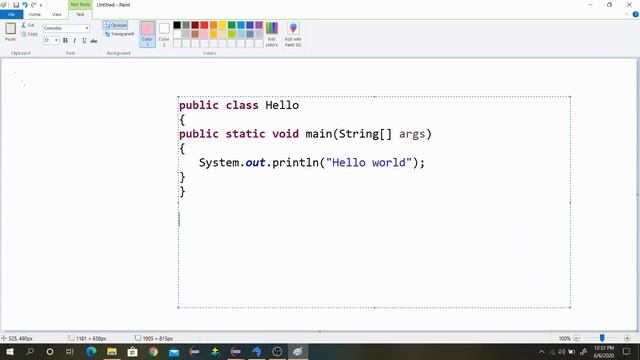Viewport: 640px width, 360px height.
Task: Open the Mail app from taskbar
Action: 174,351
